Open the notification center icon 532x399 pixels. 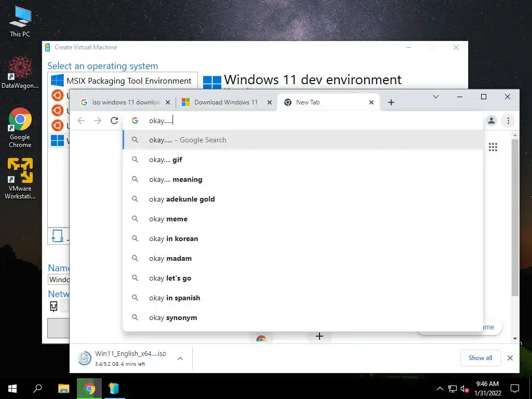515,389
